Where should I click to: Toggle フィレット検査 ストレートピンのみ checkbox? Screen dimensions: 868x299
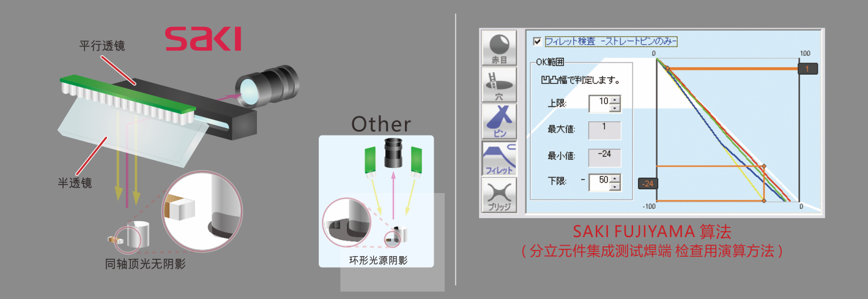coord(537,42)
